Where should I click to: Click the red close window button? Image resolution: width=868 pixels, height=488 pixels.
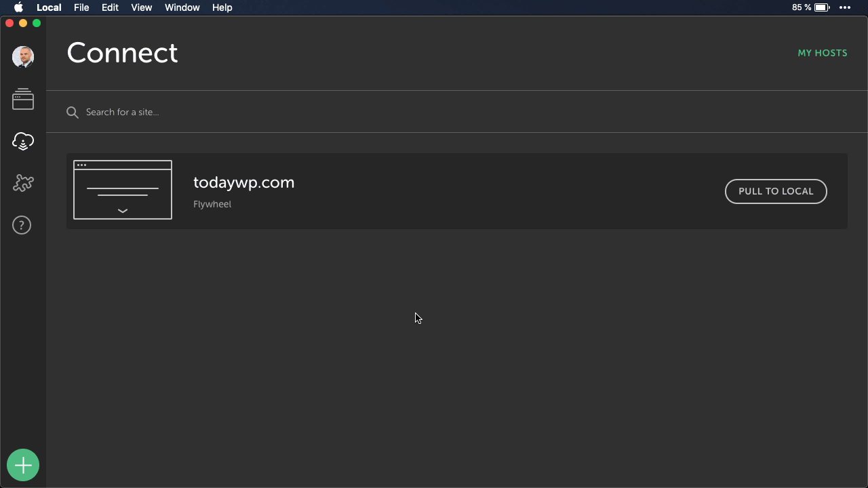coord(9,23)
